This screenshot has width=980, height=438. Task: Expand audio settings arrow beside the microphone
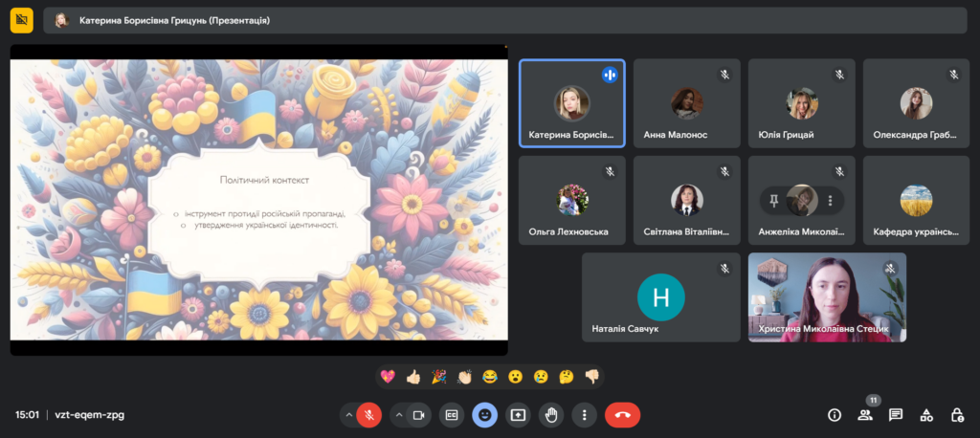346,415
